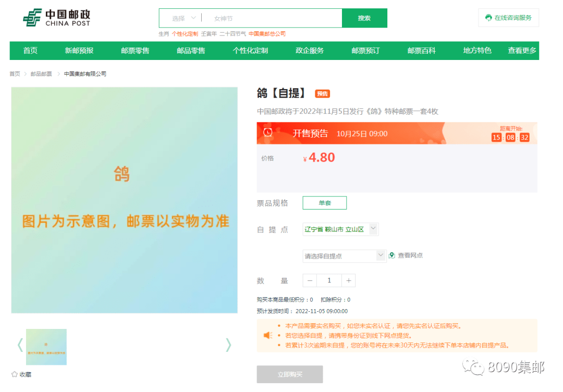Screen dimensions: 563x392
Task: Click the star icon to favorite
Action: pos(15,374)
